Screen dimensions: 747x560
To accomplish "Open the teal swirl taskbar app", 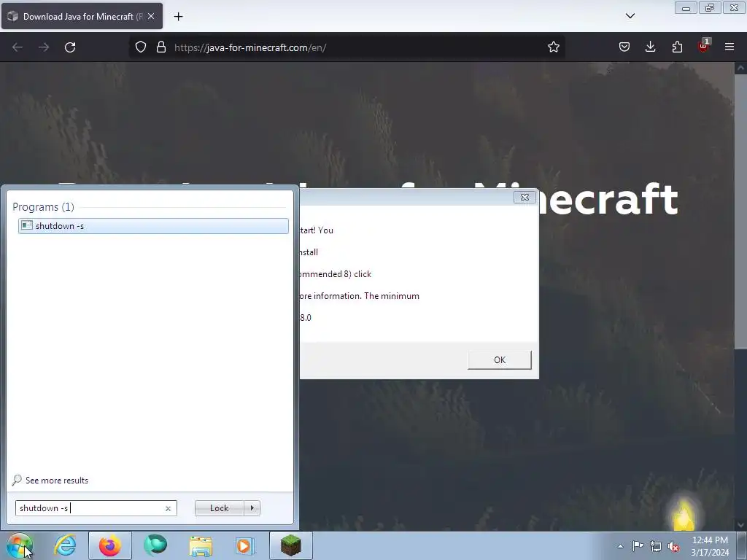I will tap(155, 545).
